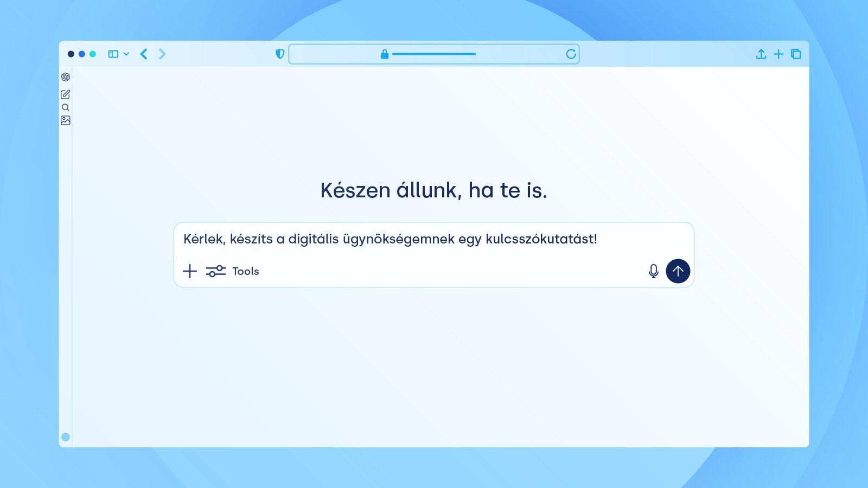The image size is (868, 488).
Task: Add attachment with plus button in prompt box
Action: 190,271
